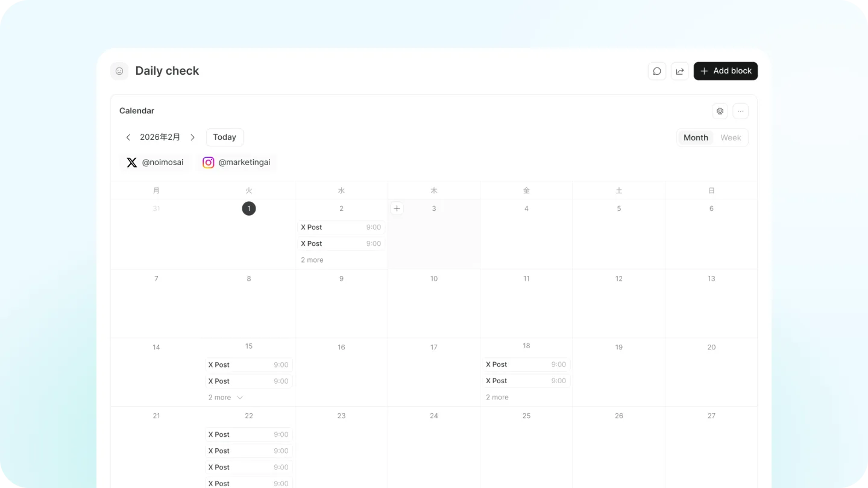
Task: Open the Calendar block settings gear
Action: coord(720,111)
